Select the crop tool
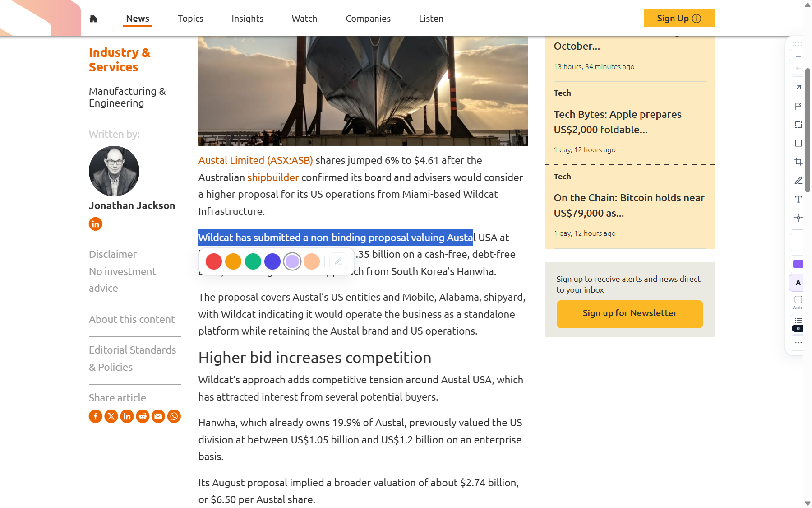The width and height of the screenshot is (812, 508). click(798, 162)
